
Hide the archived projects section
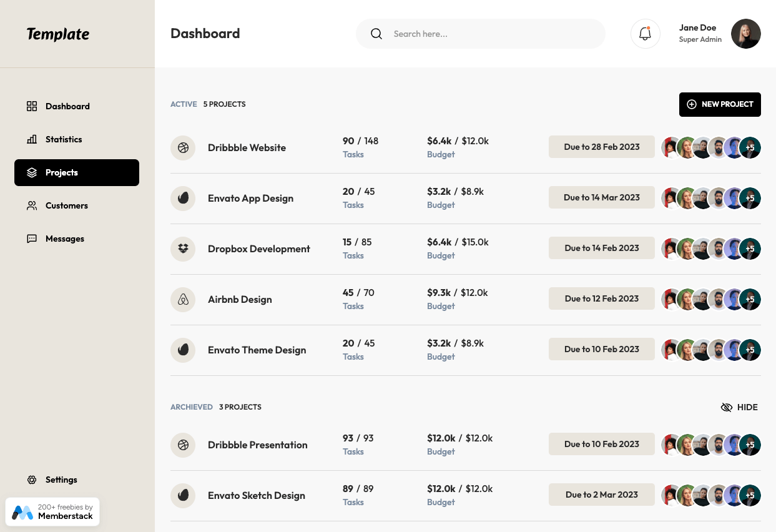[739, 407]
